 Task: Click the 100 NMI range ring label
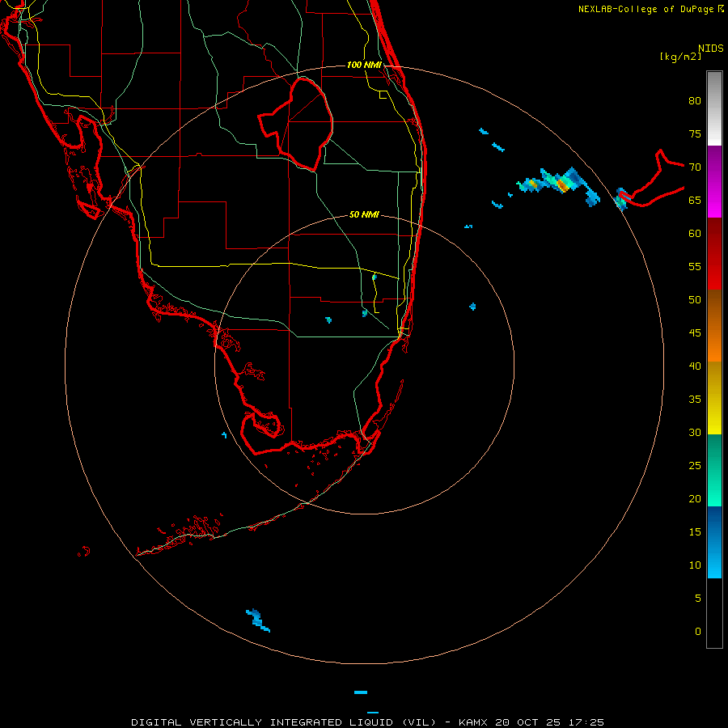(364, 65)
